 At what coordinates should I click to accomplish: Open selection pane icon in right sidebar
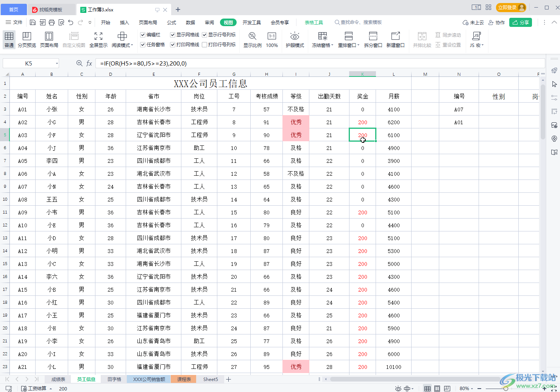tap(554, 84)
